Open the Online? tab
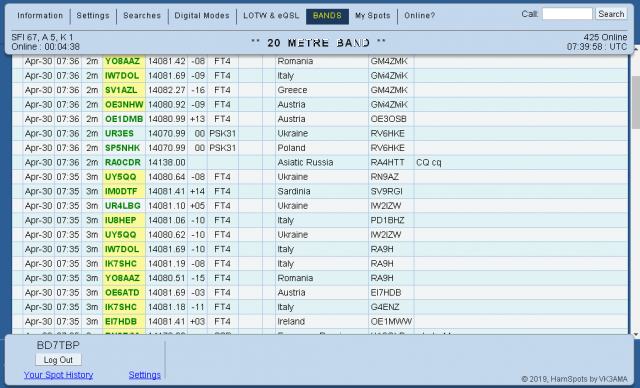 click(420, 16)
